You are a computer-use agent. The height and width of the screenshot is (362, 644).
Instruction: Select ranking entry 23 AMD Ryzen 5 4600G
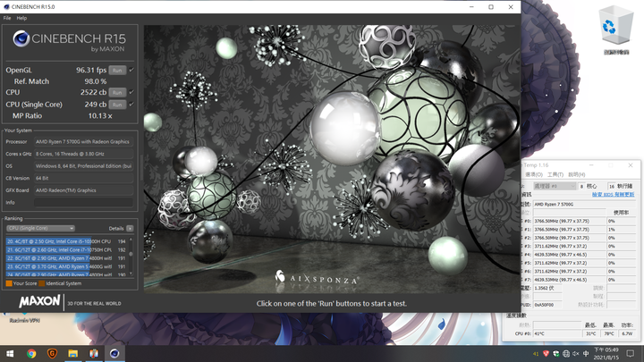tap(66, 266)
